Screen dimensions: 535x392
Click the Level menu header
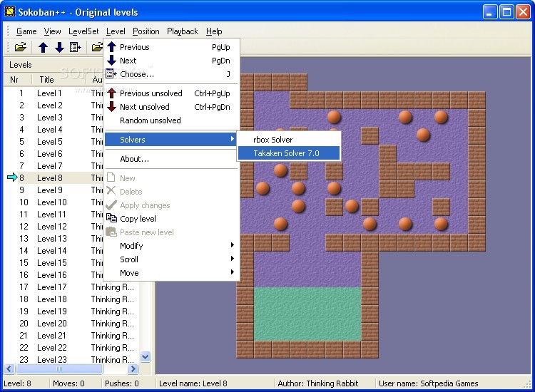(116, 31)
